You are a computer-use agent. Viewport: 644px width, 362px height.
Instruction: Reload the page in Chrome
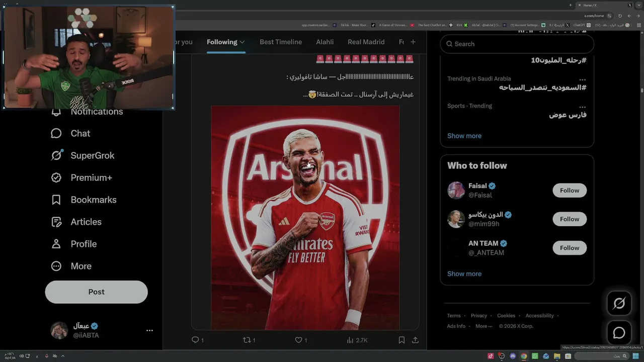(620, 16)
